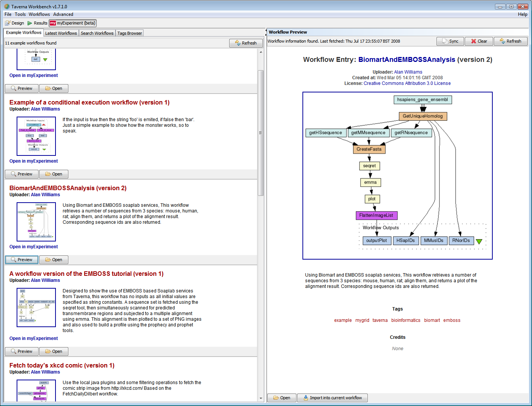
Task: Open the EMBOSS tutorial workflow
Action: (54, 351)
